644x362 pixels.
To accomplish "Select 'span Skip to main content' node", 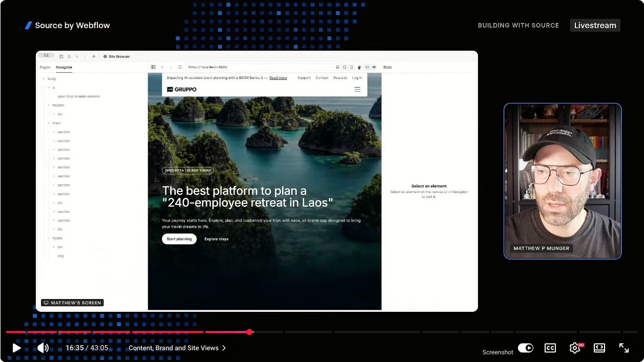I will coord(79,96).
